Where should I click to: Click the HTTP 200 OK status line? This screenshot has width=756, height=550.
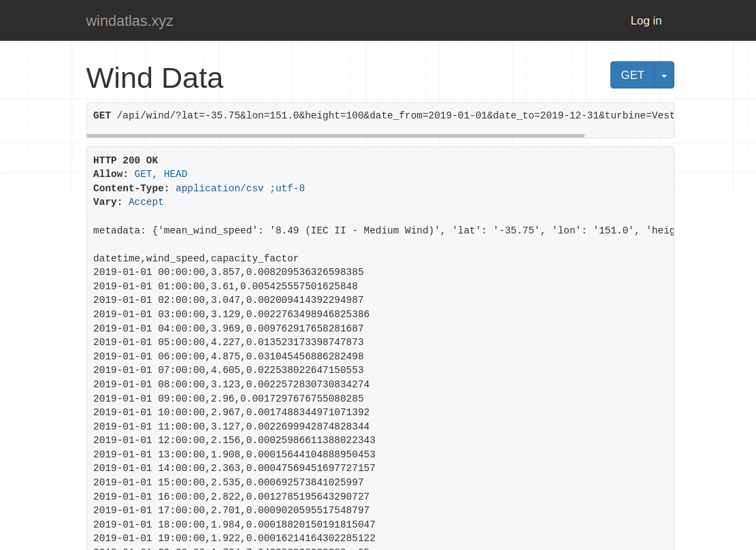coord(125,160)
